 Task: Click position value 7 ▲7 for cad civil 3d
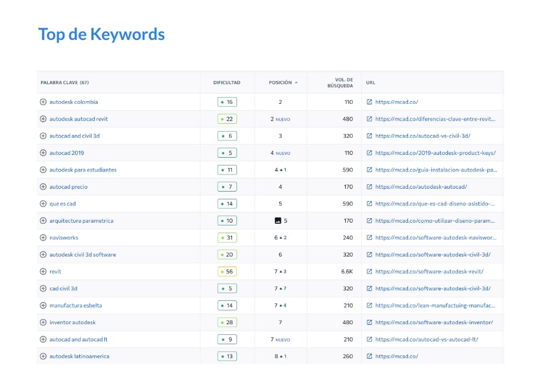point(280,289)
